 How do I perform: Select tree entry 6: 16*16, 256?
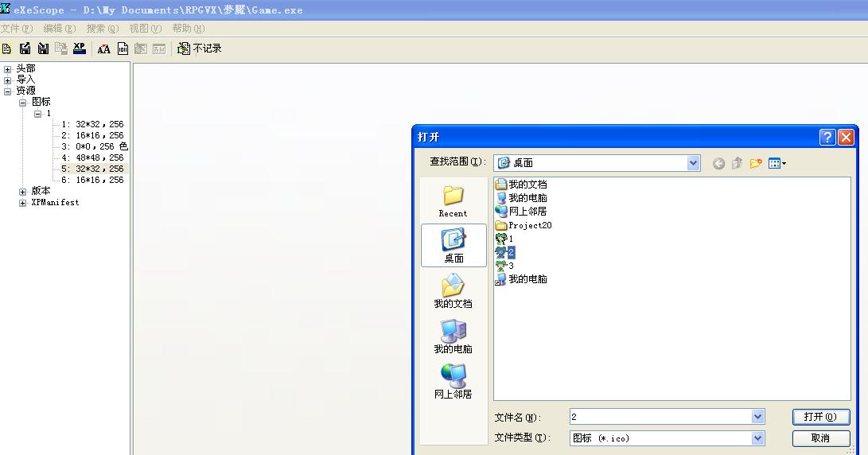tap(92, 180)
